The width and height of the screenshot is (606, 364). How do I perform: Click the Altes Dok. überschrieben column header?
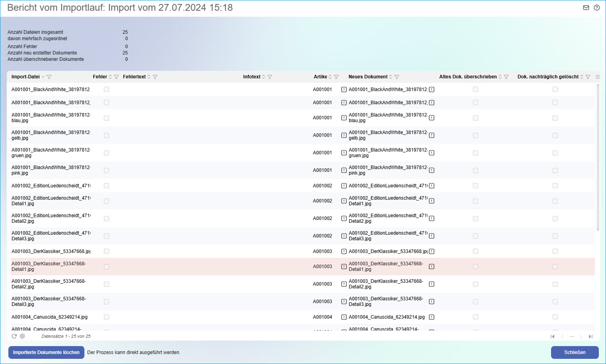tap(467, 77)
